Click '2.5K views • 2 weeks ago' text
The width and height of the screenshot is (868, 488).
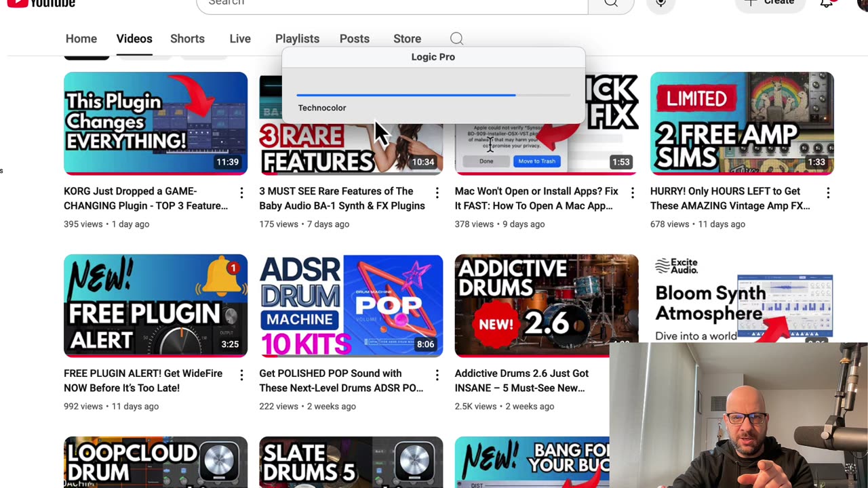click(505, 406)
